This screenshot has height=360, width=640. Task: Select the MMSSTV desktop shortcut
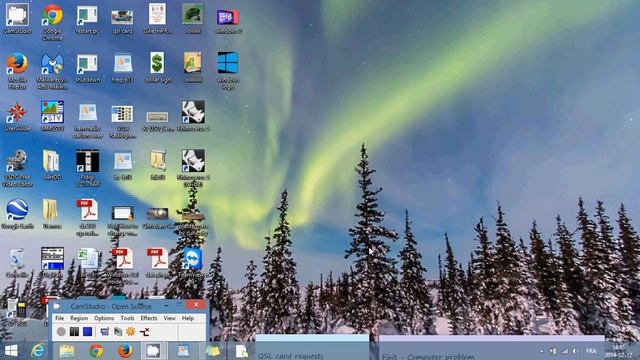tap(52, 116)
